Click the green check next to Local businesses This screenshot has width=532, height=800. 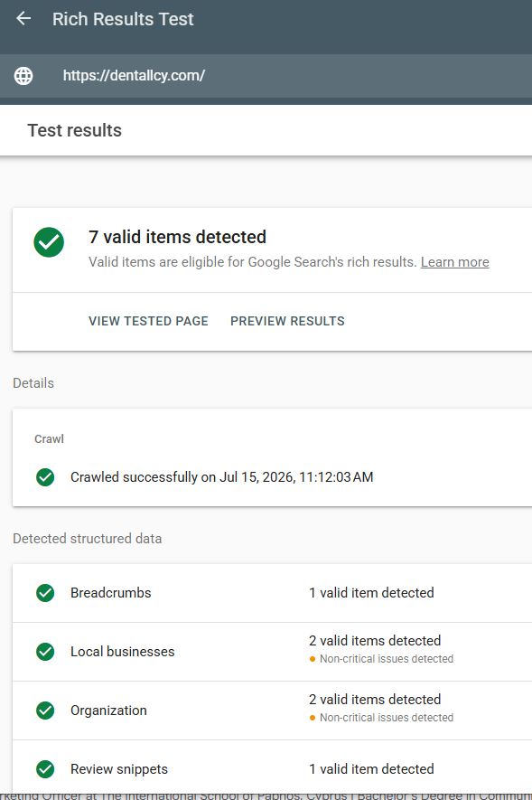click(x=45, y=652)
